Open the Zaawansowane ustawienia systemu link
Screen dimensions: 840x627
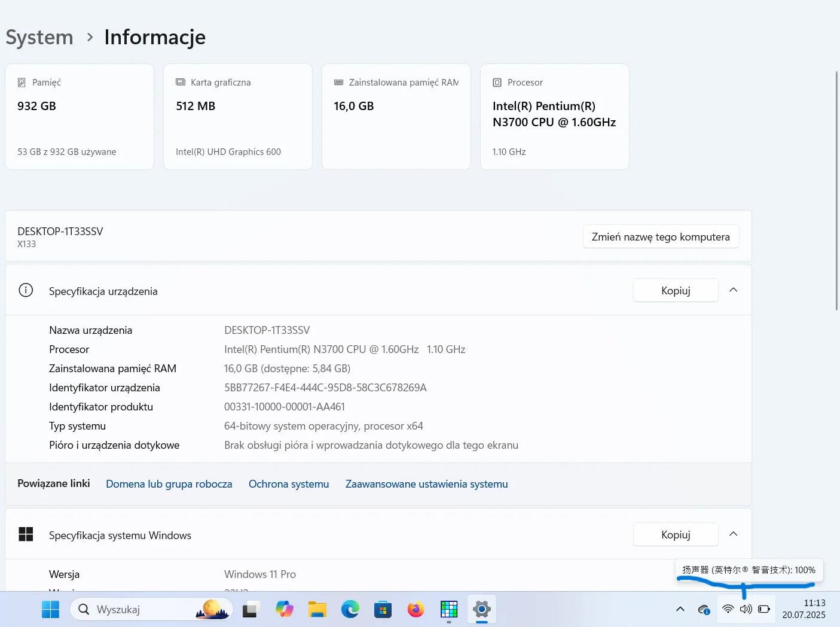[x=427, y=484]
